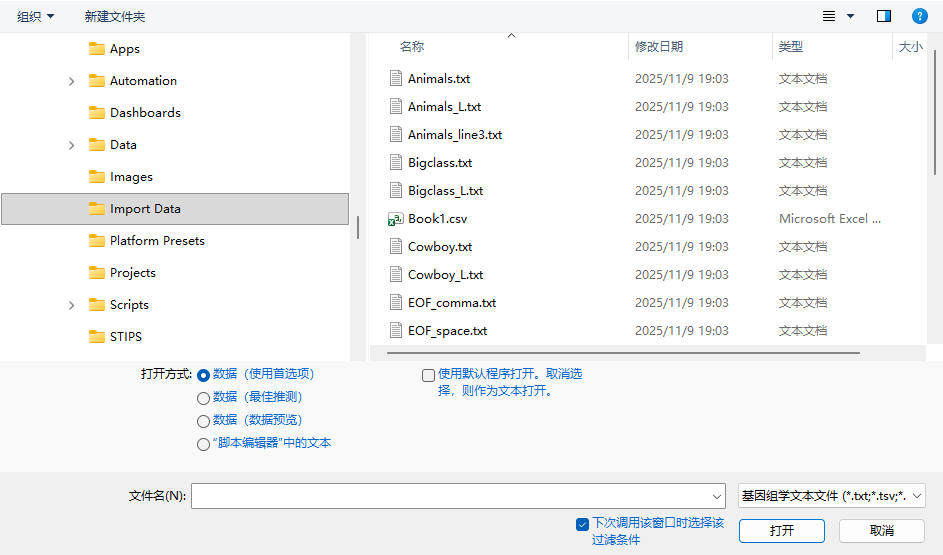The image size is (943, 555).
Task: Open the help icon in the dialog toolbar
Action: tap(919, 16)
